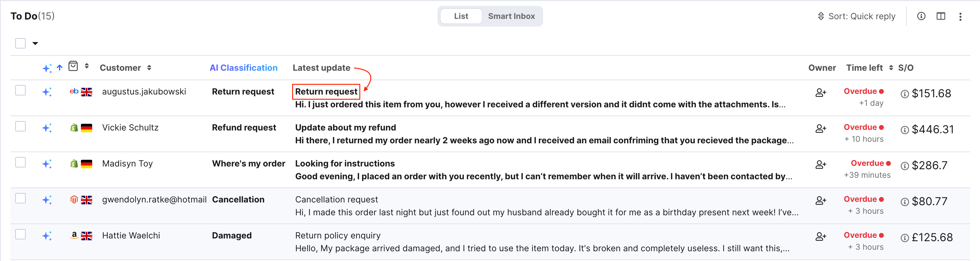Screen dimensions: 980x261
Task: Open the Update about my refund message
Action: (345, 128)
